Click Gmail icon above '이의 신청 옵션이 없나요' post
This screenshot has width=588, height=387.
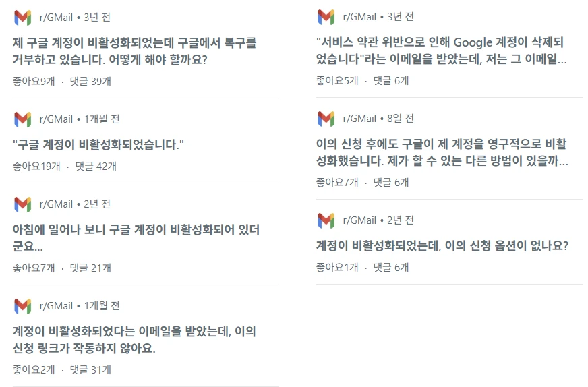[326, 220]
